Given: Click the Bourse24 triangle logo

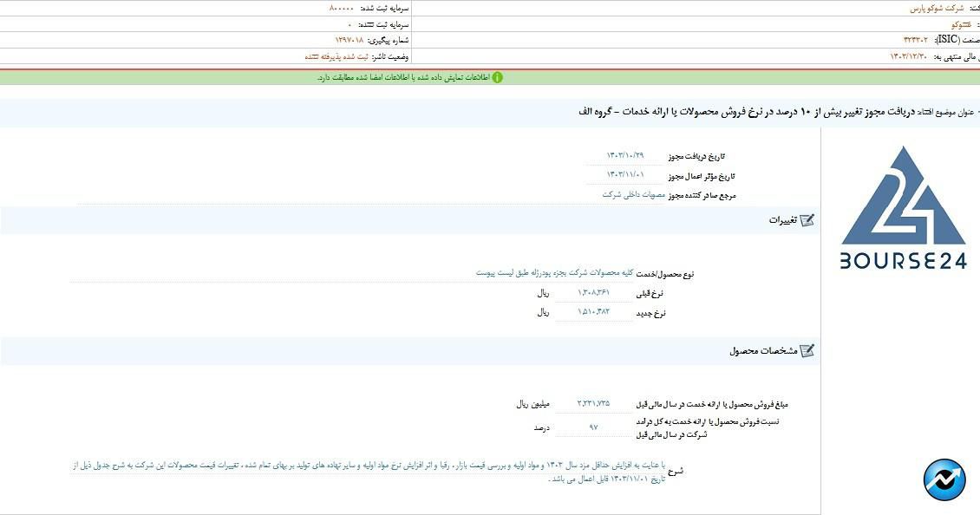Looking at the screenshot, I should [903, 208].
